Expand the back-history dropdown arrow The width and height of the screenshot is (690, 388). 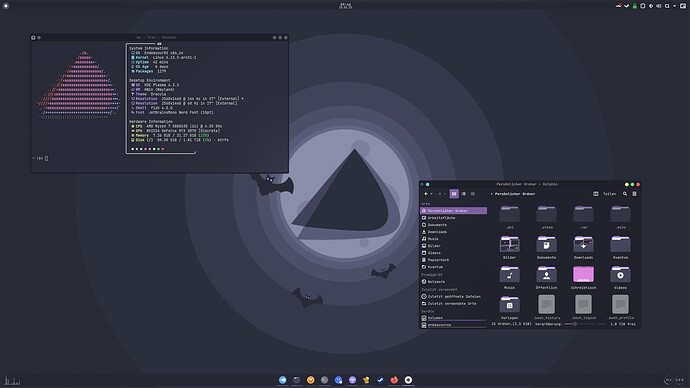(x=432, y=194)
